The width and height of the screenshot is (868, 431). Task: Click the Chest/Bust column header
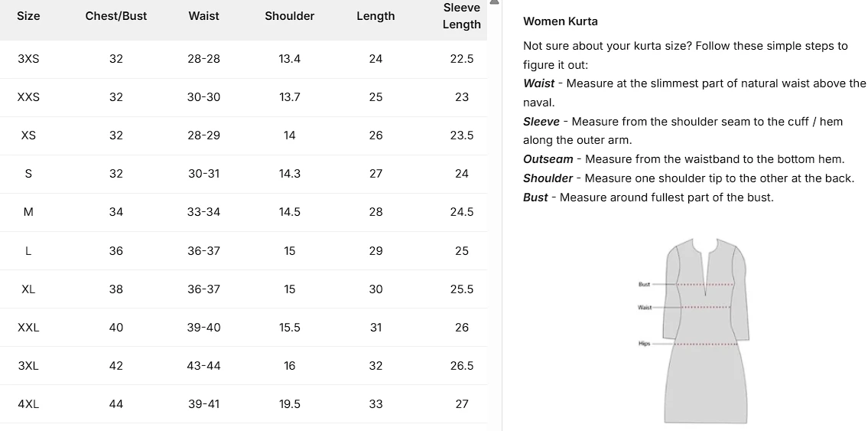coord(115,16)
